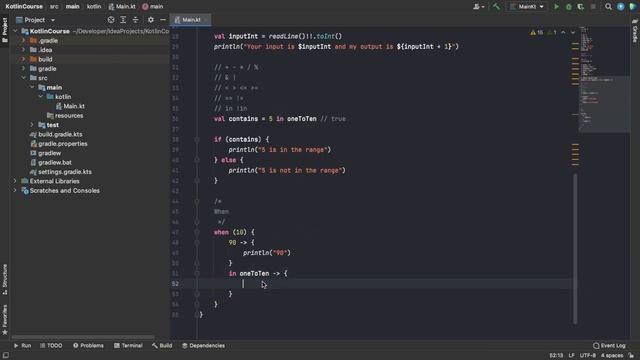Expand External Libraries node

[x=16, y=181]
